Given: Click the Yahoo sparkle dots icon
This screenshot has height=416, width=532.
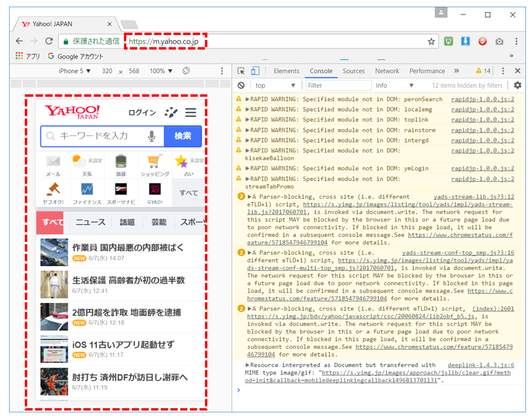Looking at the screenshot, I should point(171,112).
